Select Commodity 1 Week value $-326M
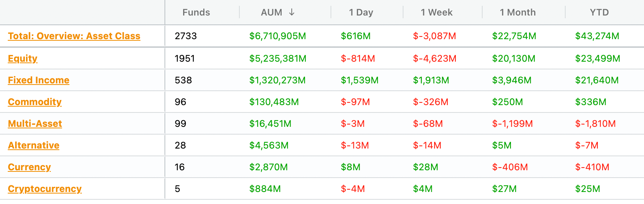This screenshot has width=644, height=204. [431, 102]
